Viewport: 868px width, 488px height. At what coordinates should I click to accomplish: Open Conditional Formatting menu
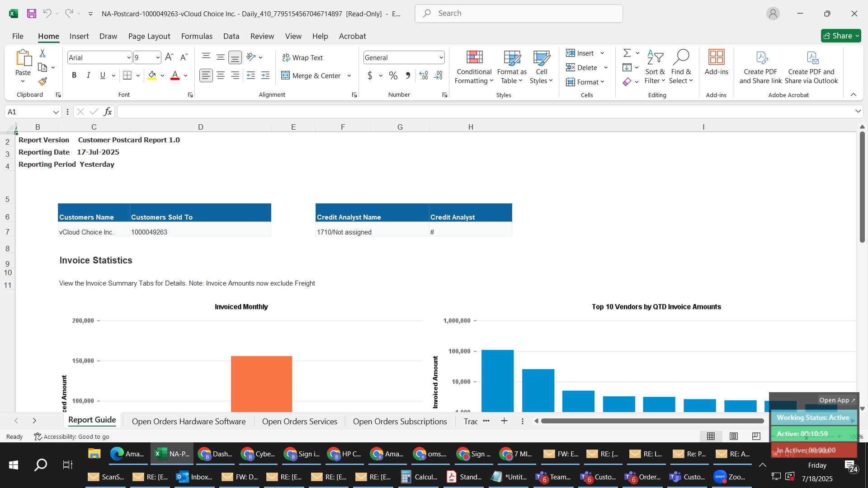tap(474, 67)
